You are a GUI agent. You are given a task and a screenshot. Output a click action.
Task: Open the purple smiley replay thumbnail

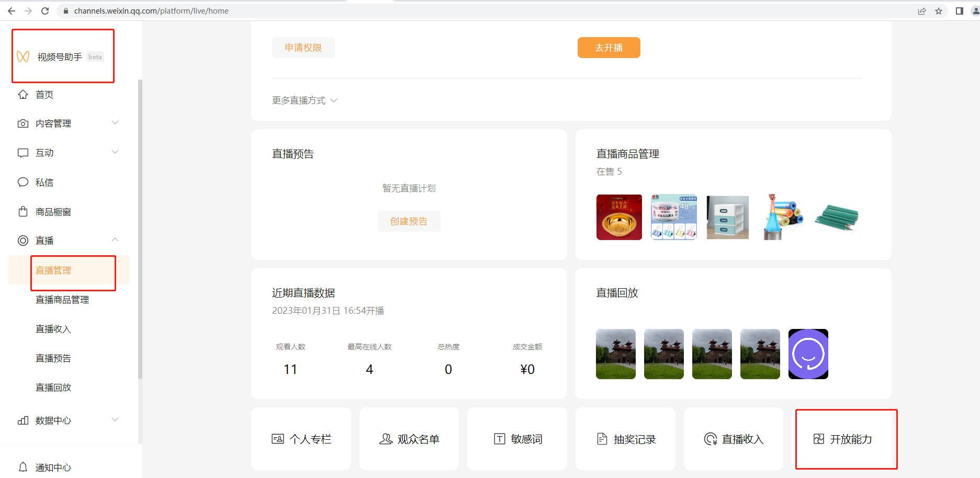(808, 354)
